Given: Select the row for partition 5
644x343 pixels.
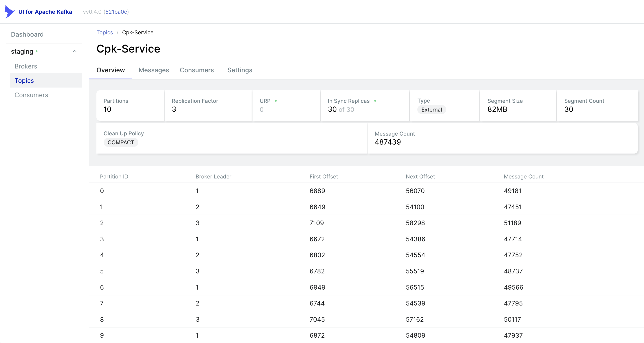Looking at the screenshot, I should [102, 271].
